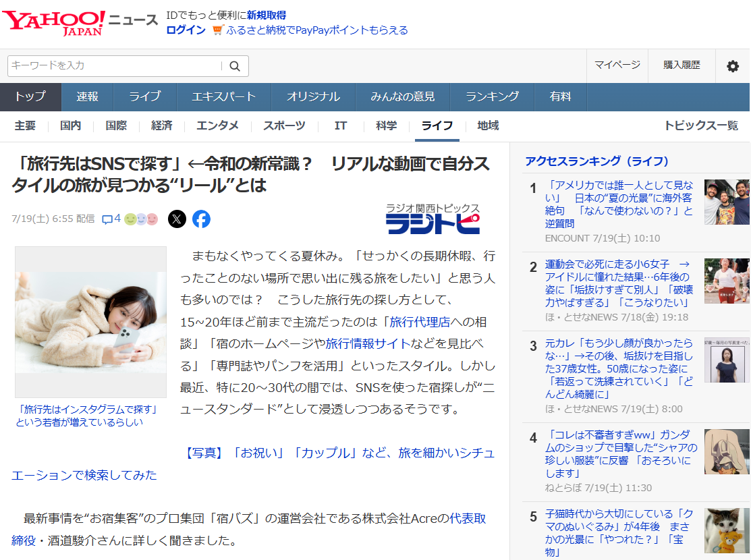Image resolution: width=751 pixels, height=560 pixels.
Task: Switch to the 速報 tab
Action: coord(87,96)
